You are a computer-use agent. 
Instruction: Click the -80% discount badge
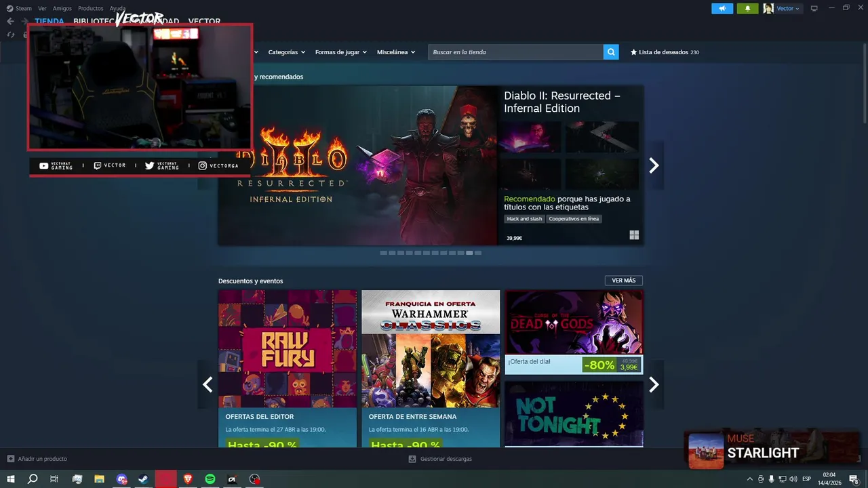[x=599, y=365]
